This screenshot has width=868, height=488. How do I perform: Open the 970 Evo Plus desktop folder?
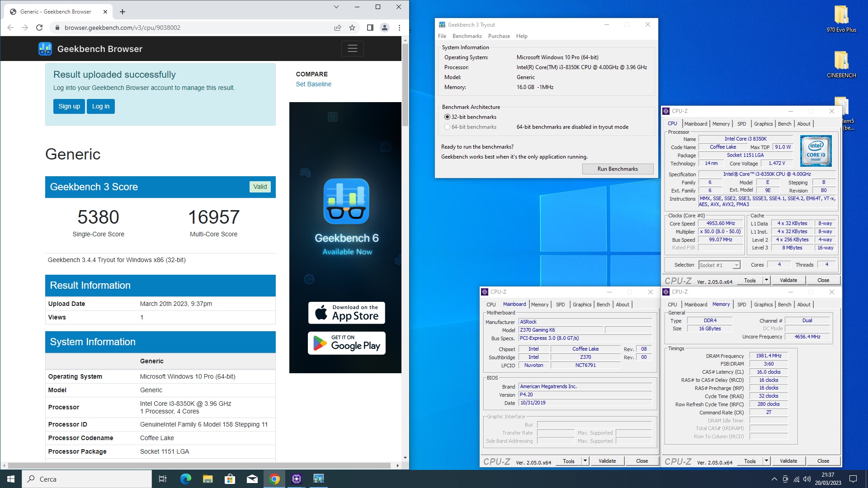click(841, 19)
